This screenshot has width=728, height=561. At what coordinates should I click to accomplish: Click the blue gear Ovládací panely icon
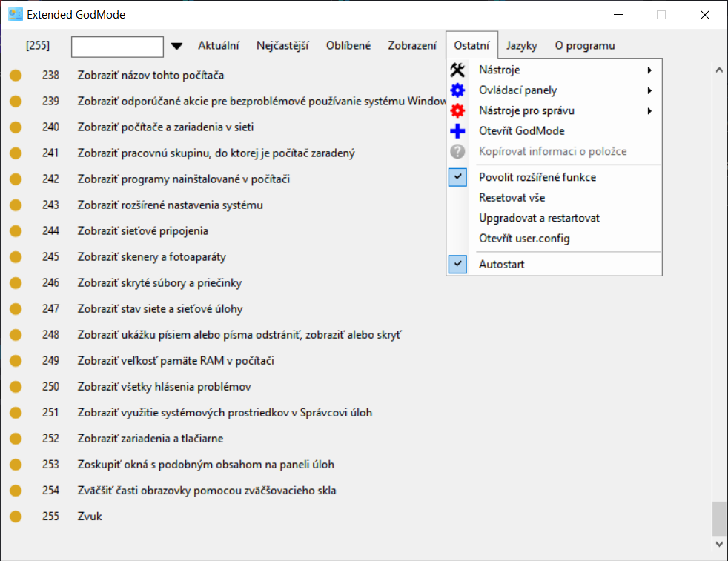[x=457, y=90]
